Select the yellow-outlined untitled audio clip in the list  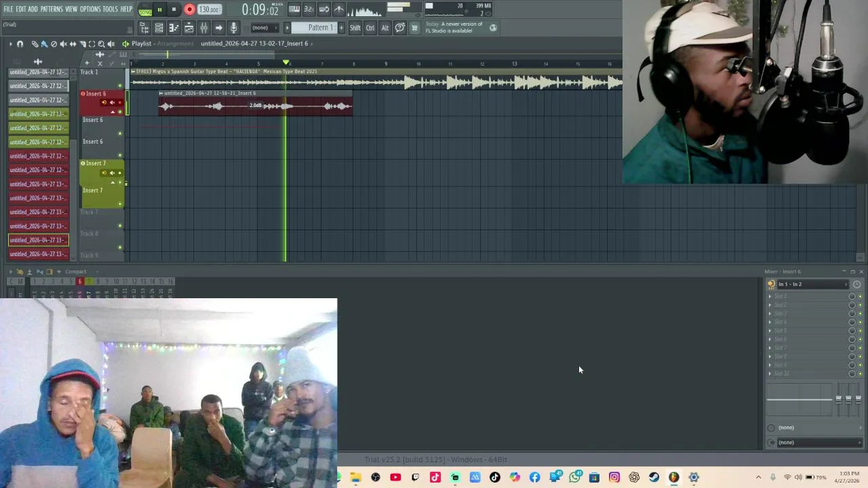tap(38, 240)
